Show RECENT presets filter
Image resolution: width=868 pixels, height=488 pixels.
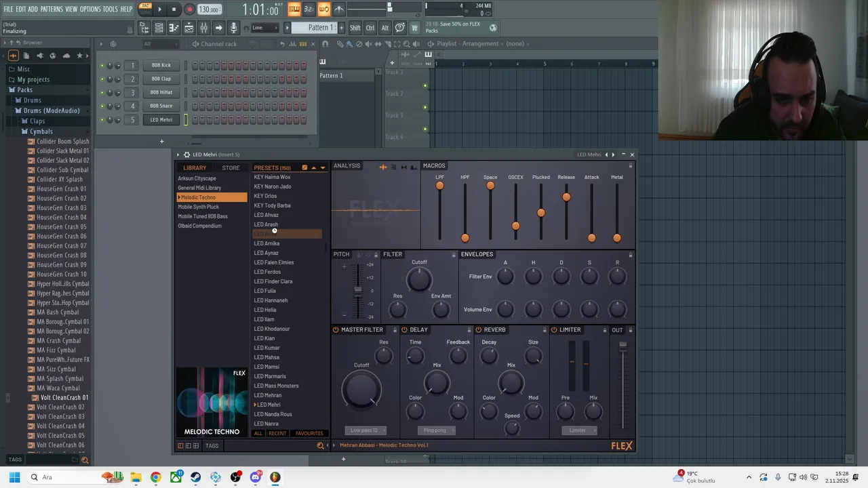coord(277,434)
